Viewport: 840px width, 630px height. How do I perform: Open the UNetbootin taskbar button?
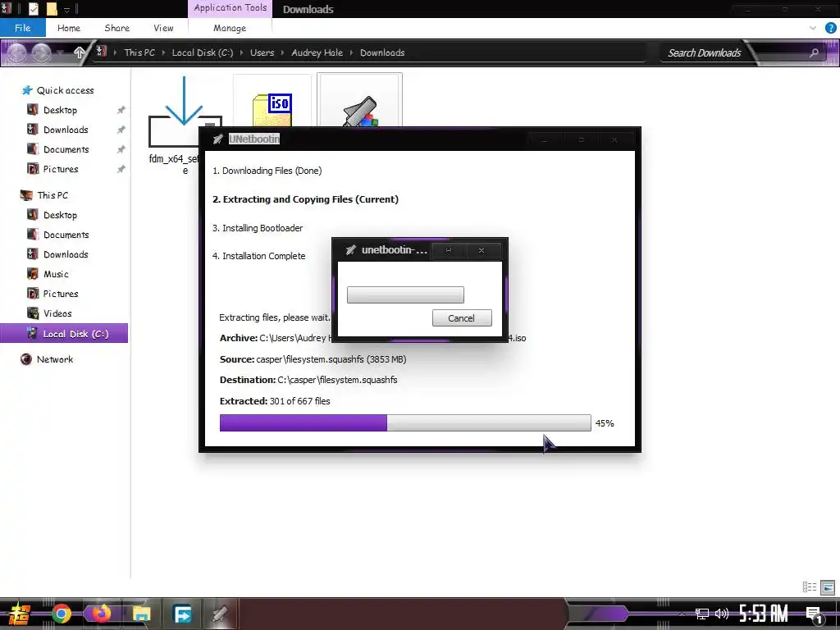220,614
